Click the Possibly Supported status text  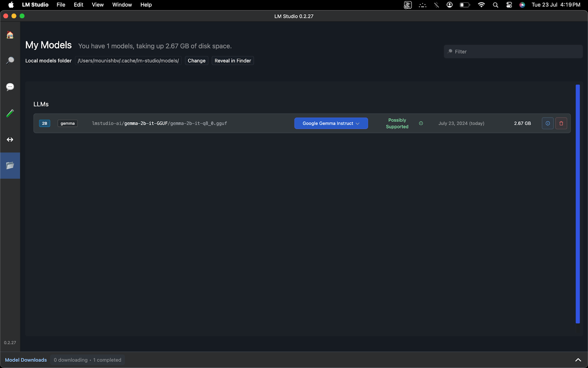(397, 123)
